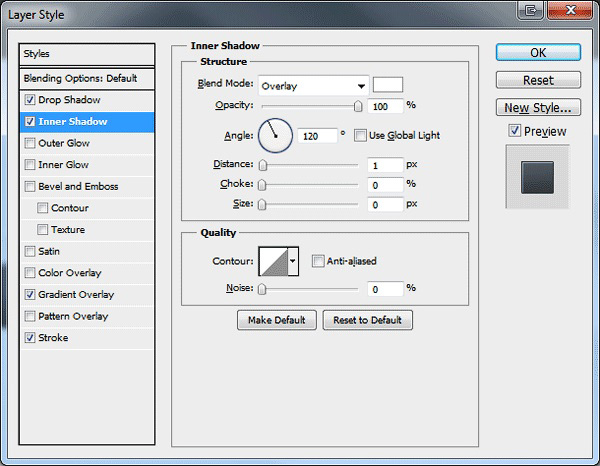Toggle the Drop Shadow checkbox
The image size is (600, 466).
[x=30, y=100]
